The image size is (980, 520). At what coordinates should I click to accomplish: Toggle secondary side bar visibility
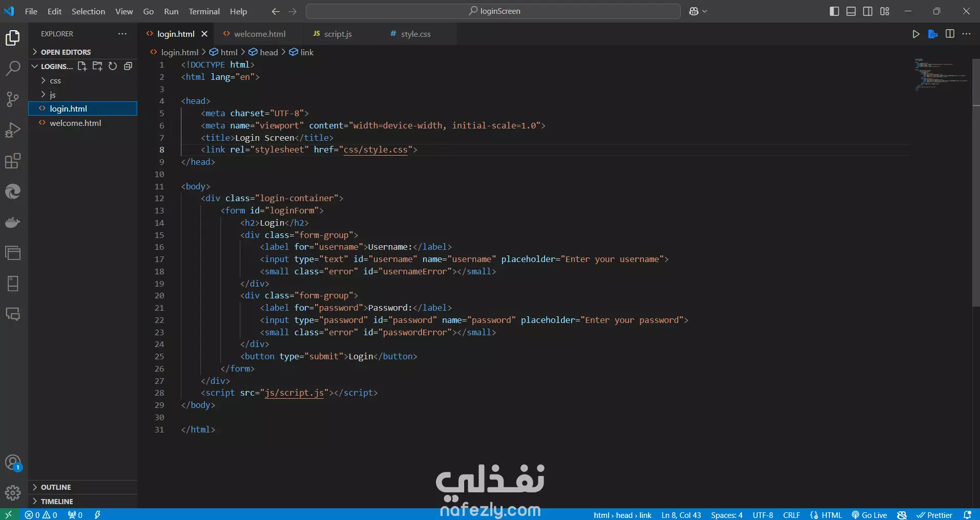[x=868, y=11]
